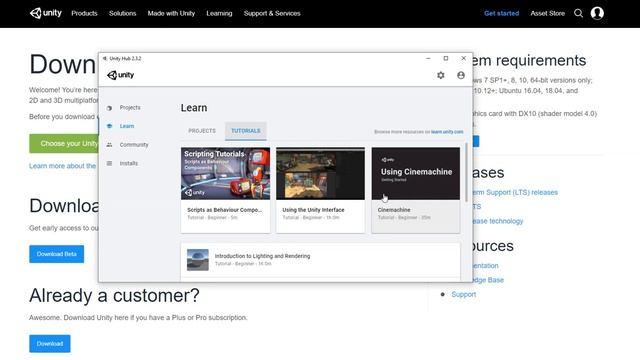Click the Unity logo on the website navbar
The width and height of the screenshot is (640, 360).
point(45,13)
